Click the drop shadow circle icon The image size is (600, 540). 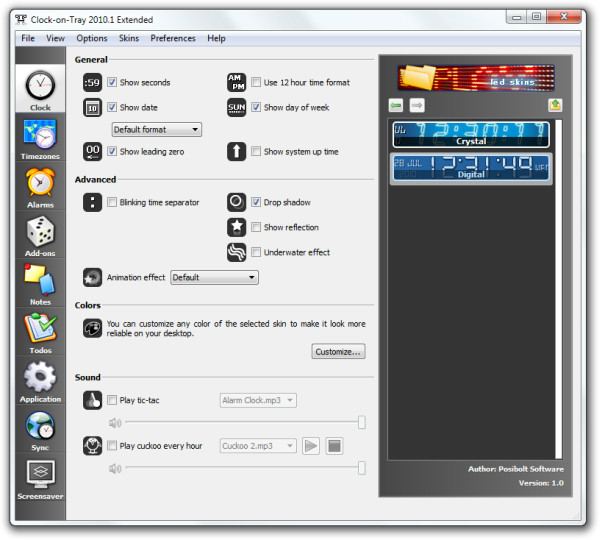(x=236, y=202)
